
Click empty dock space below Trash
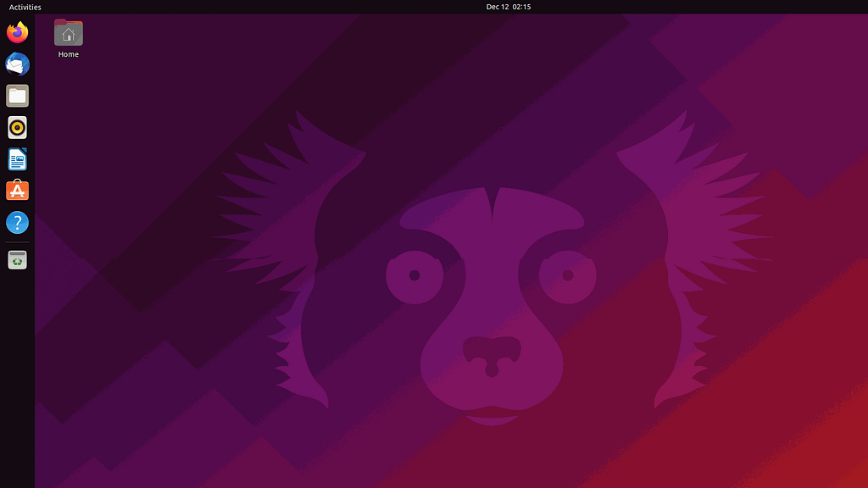coord(17,381)
